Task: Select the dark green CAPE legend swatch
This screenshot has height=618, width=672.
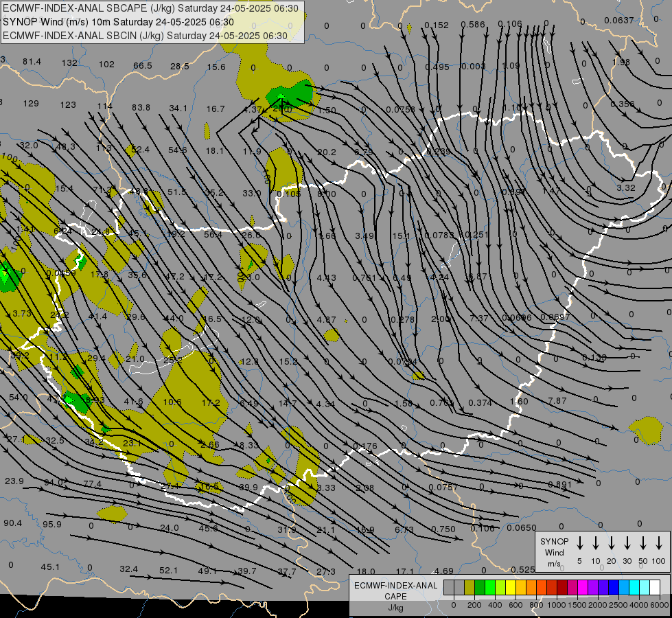Action: click(x=480, y=587)
